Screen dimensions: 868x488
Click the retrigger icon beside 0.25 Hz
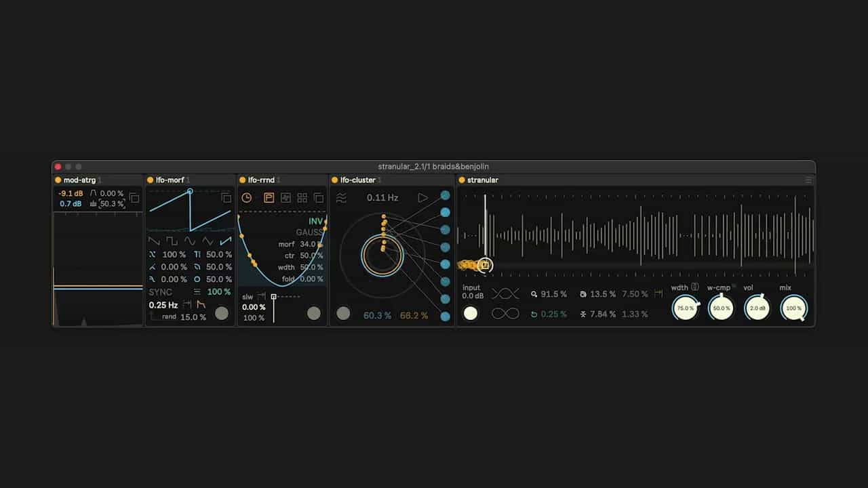[x=187, y=305]
